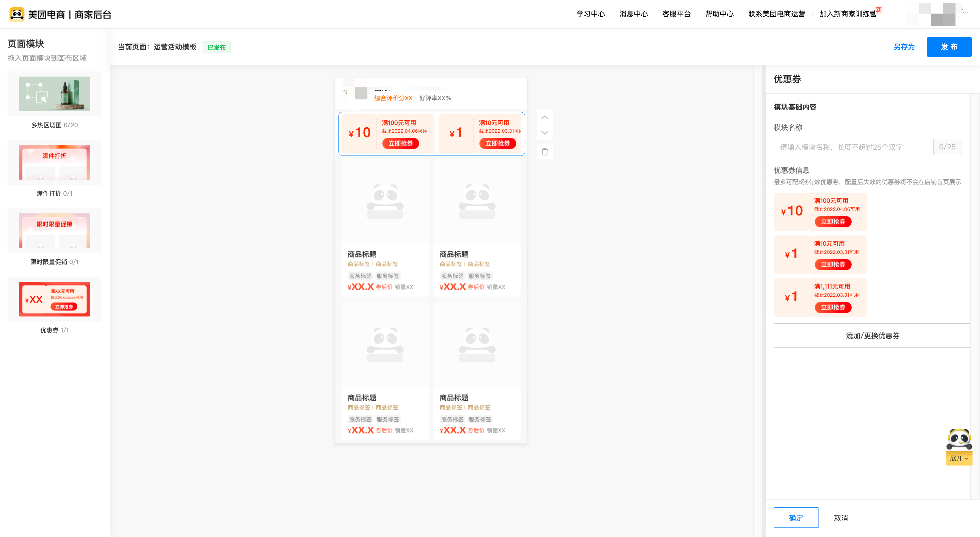Open 客服平台 menu item

[676, 14]
